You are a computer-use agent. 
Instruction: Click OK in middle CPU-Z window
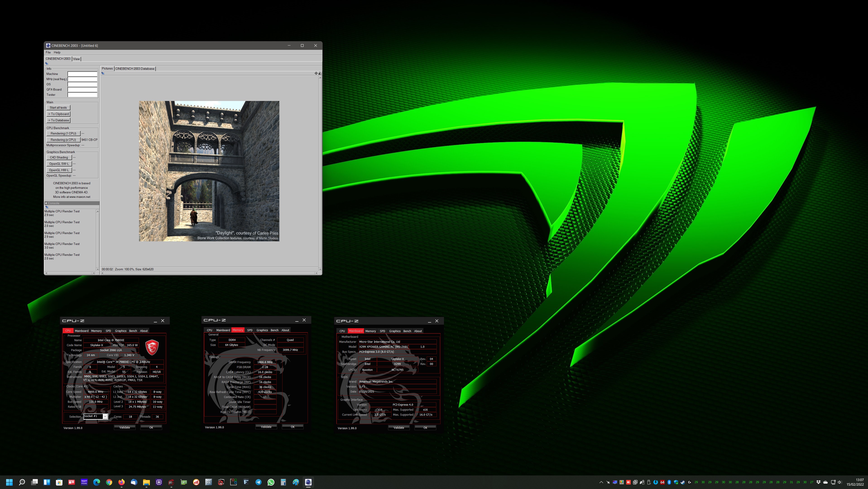(293, 427)
